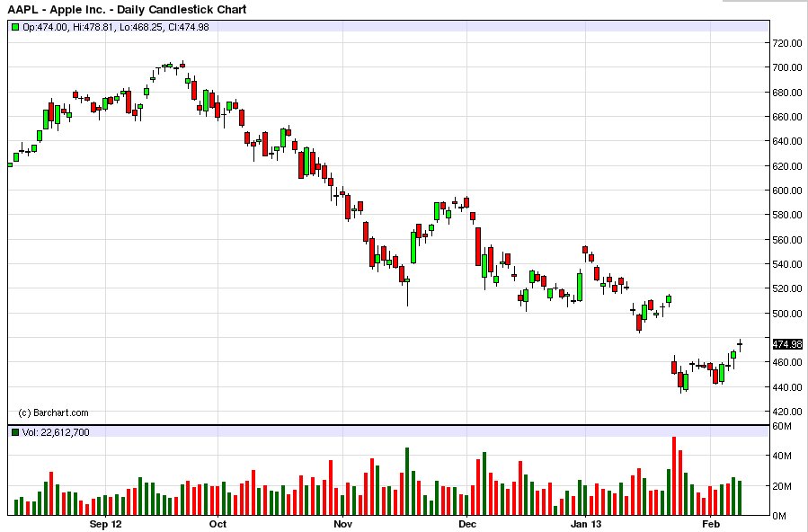This screenshot has height=532, width=808.
Task: Click the 60M volume axis label
Action: click(782, 427)
